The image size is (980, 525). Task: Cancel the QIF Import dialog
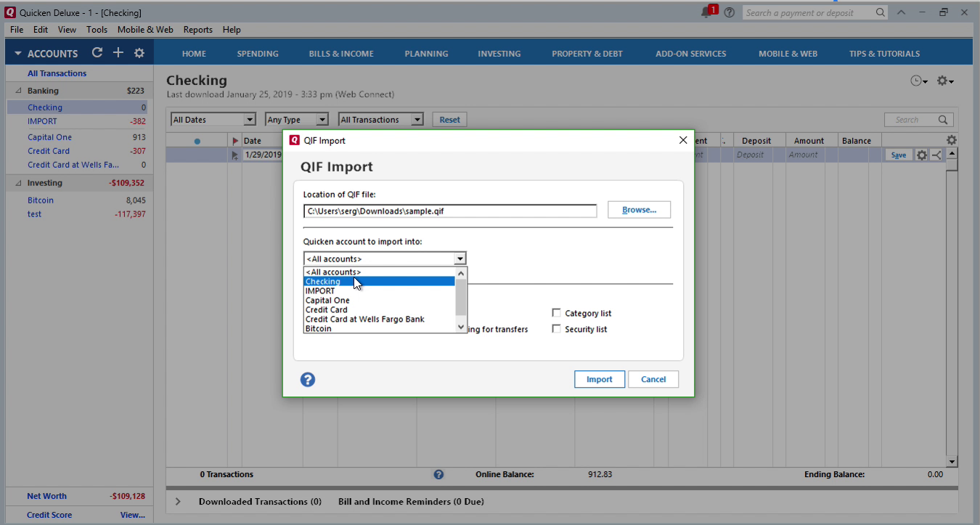click(x=653, y=379)
